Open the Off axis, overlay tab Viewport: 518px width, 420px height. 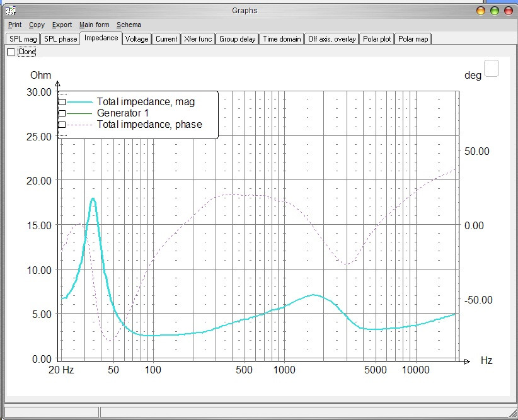(331, 39)
